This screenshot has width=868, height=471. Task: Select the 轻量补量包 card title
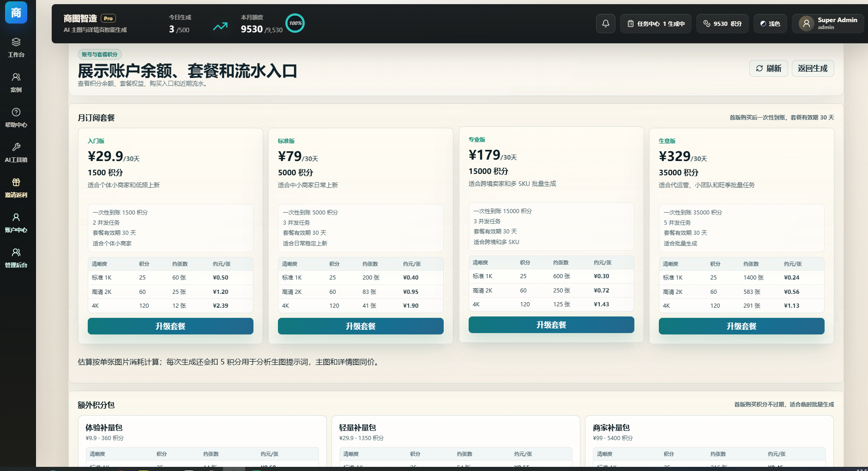tap(357, 428)
